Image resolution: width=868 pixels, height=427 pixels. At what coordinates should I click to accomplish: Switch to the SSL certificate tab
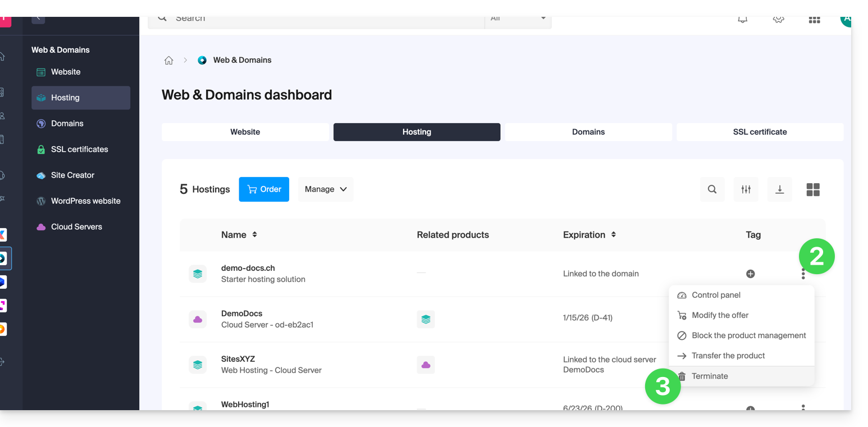click(x=760, y=132)
